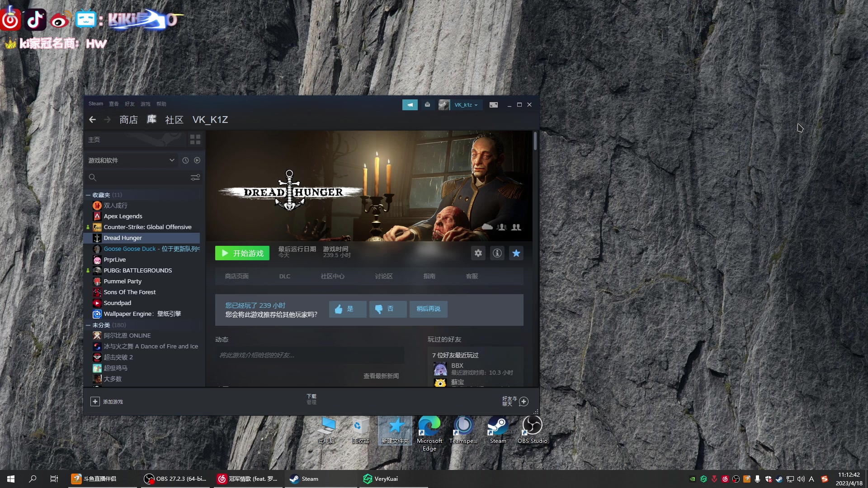This screenshot has height=488, width=868.
Task: Open the 客服 link
Action: point(472,277)
